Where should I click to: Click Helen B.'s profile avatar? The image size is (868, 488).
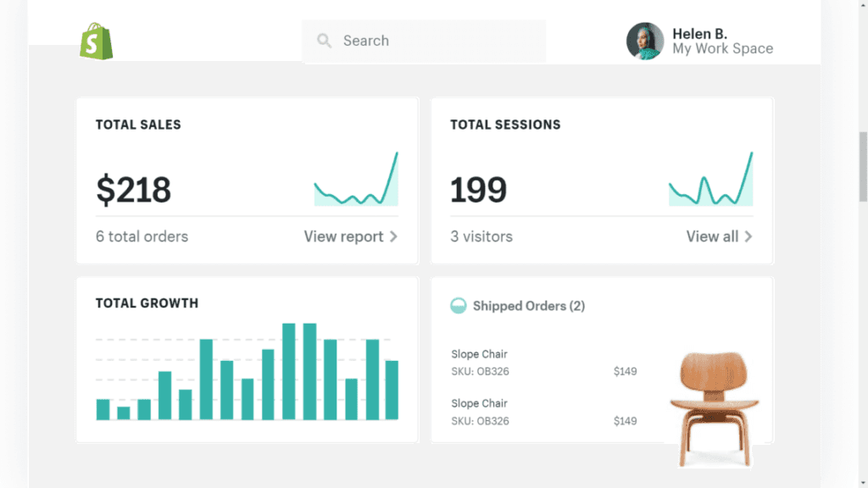pos(645,40)
